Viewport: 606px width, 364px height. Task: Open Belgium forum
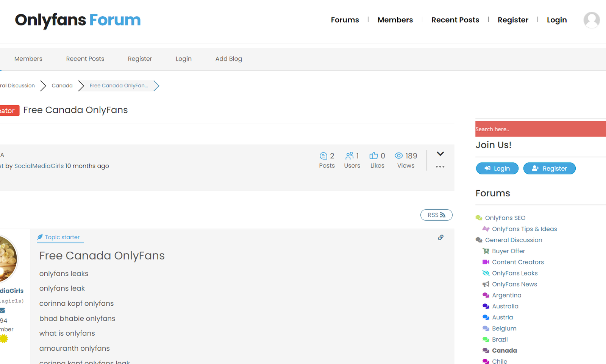(504, 328)
